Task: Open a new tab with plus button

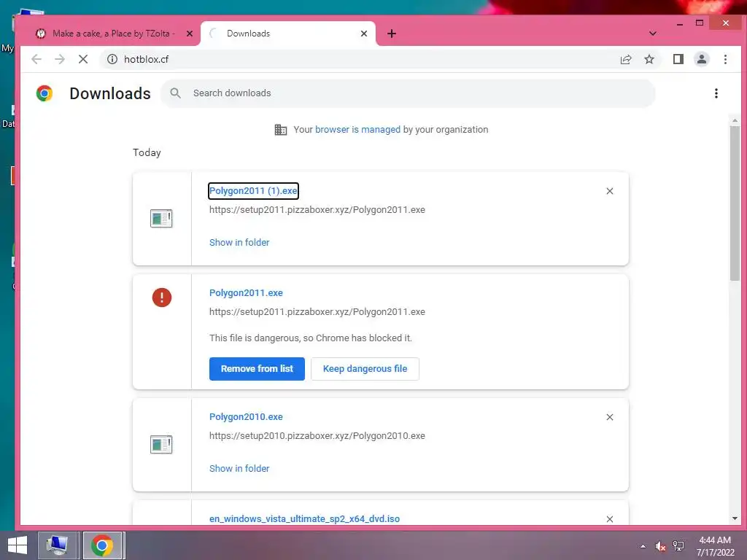Action: click(392, 34)
